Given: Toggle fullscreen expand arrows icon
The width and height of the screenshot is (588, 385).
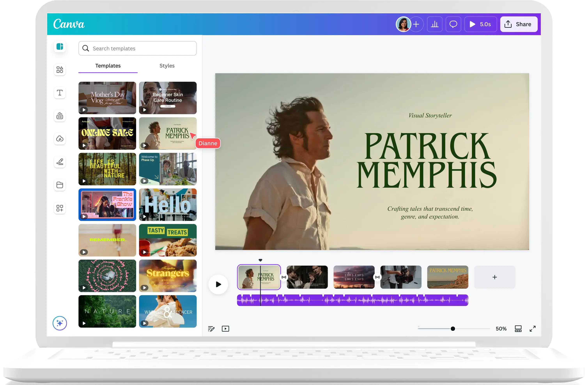Looking at the screenshot, I should pos(532,329).
